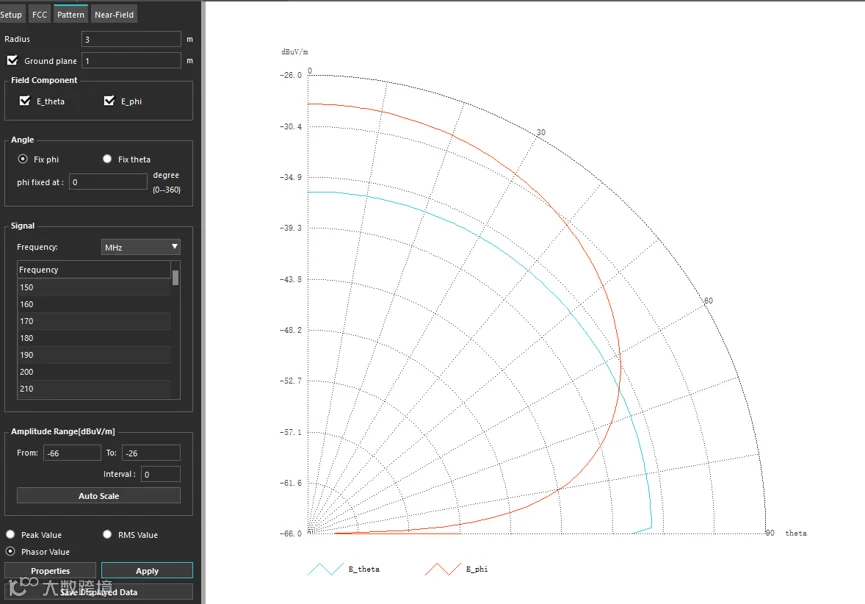
Task: Toggle the Ground plane checkbox
Action: pyautogui.click(x=13, y=60)
